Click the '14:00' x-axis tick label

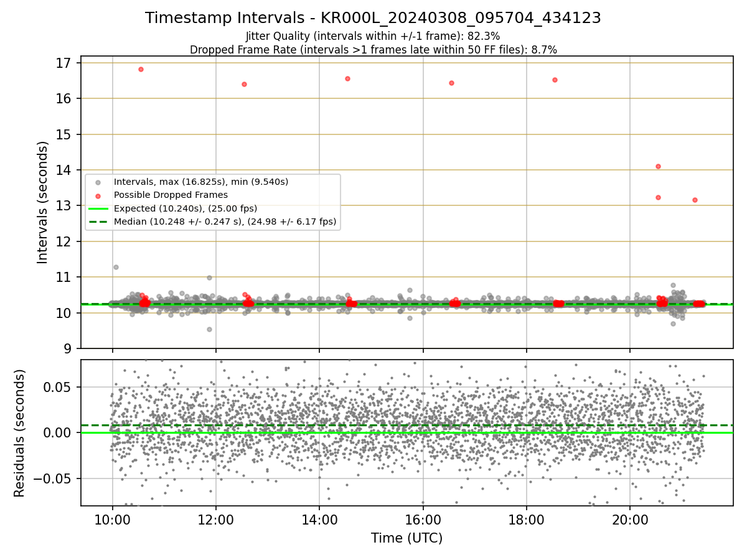pyautogui.click(x=319, y=520)
